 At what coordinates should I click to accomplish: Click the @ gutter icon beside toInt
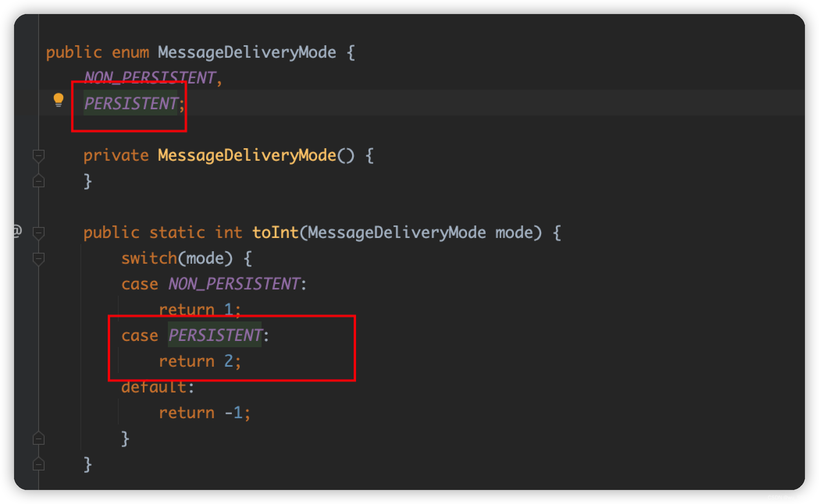[17, 231]
